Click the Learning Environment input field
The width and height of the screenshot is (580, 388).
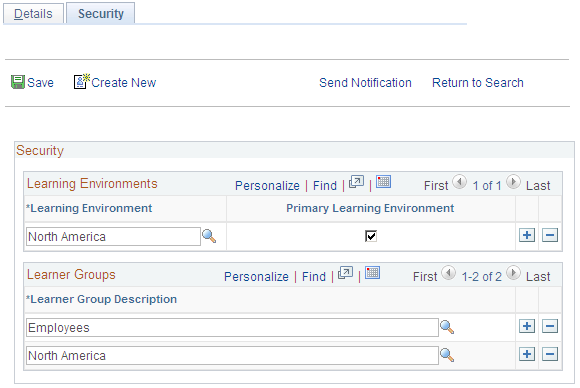tap(113, 236)
